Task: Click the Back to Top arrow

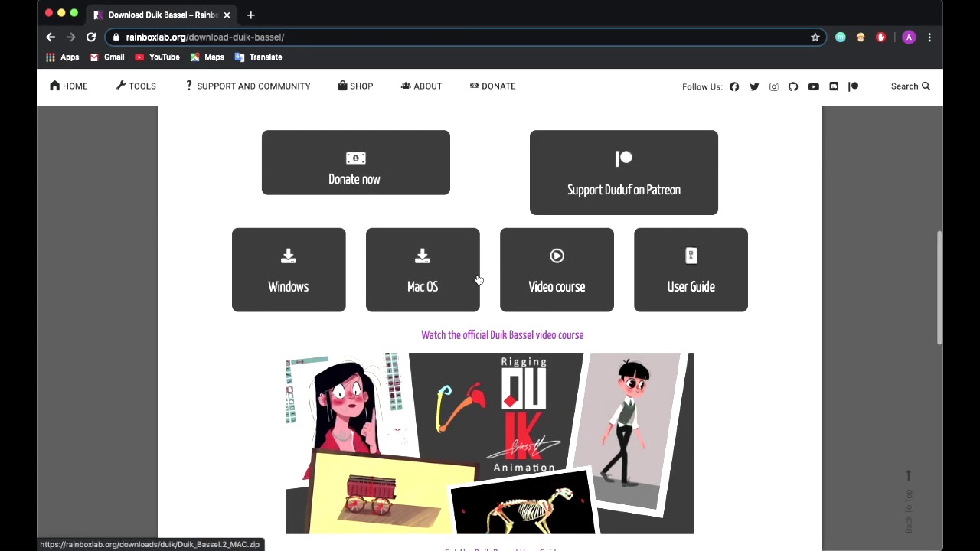Action: click(909, 501)
